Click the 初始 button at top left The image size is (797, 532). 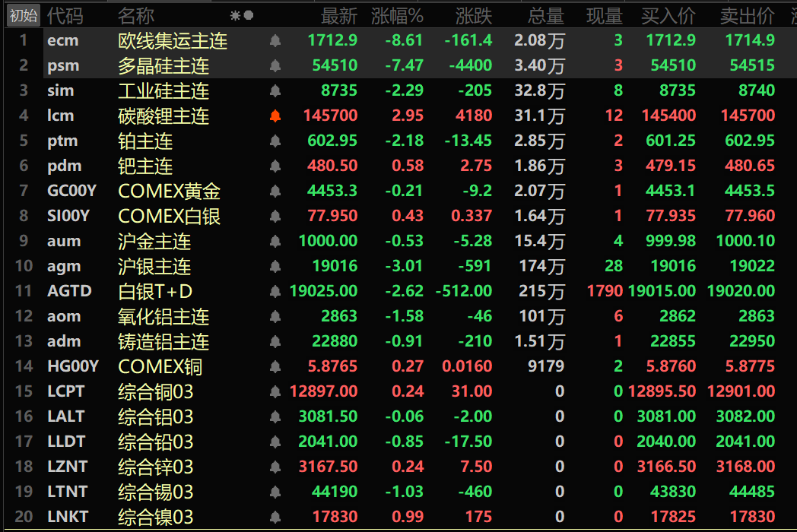click(x=22, y=15)
